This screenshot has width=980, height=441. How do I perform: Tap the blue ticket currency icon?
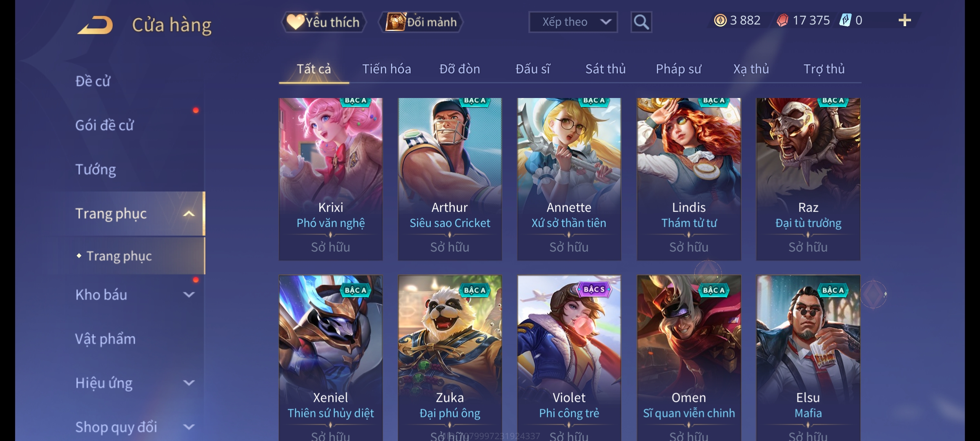pyautogui.click(x=845, y=20)
